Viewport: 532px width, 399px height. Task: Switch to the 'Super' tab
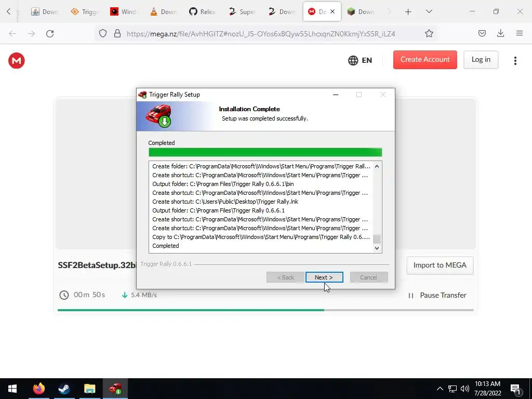click(x=242, y=12)
